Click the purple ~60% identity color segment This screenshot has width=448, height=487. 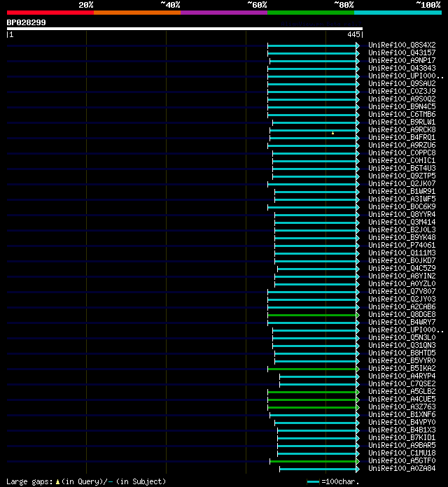coord(224,13)
